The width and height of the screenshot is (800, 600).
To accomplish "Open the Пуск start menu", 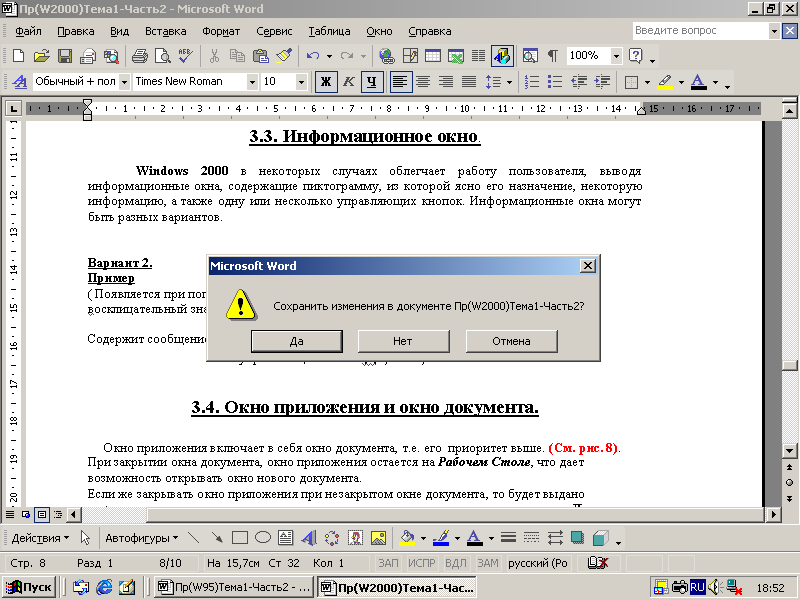I will coord(29,587).
